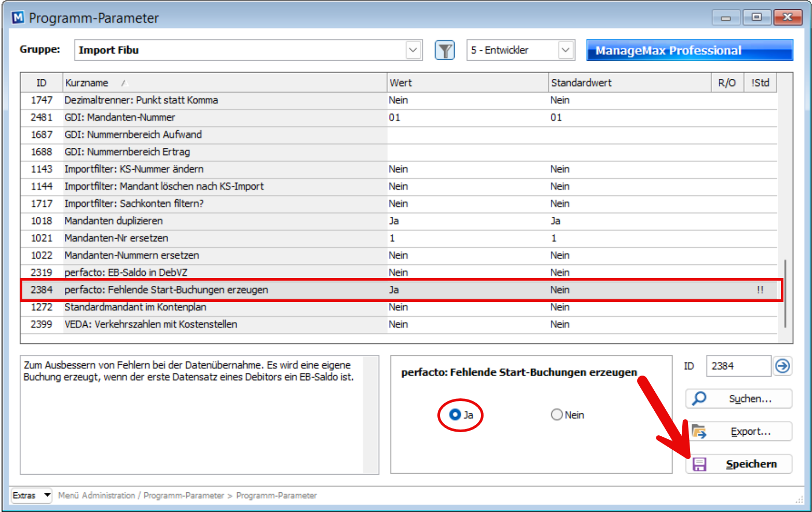Click the folder icon on Export button
Viewport: 812px width, 512px height.
(x=699, y=431)
